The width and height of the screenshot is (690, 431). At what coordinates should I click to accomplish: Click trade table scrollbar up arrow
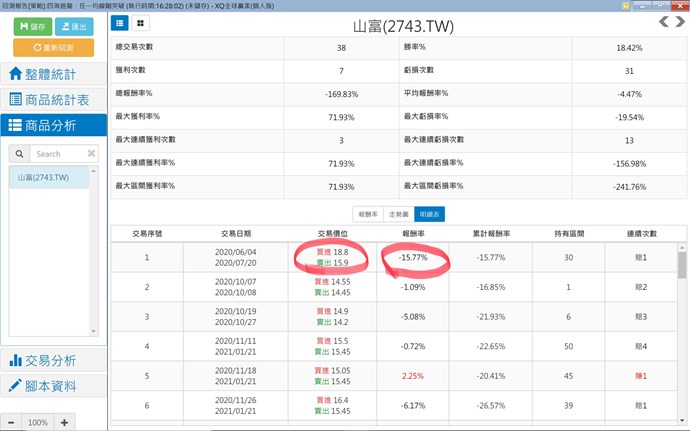[682, 248]
